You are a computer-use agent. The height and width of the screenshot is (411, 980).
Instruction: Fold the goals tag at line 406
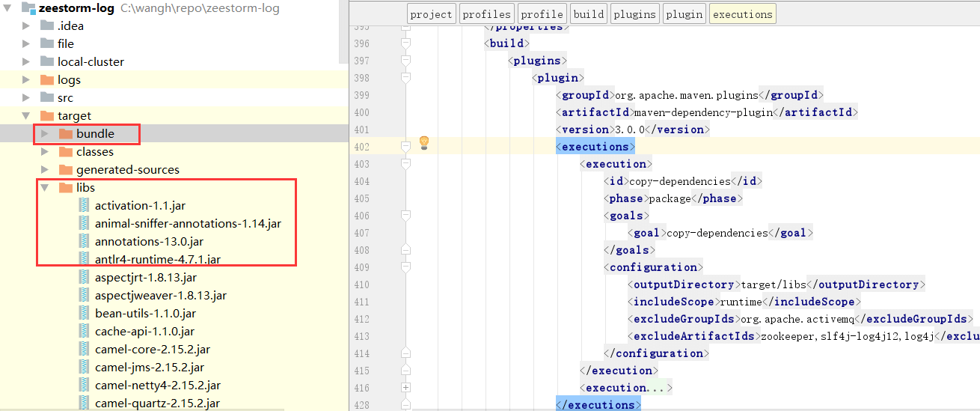(x=406, y=216)
